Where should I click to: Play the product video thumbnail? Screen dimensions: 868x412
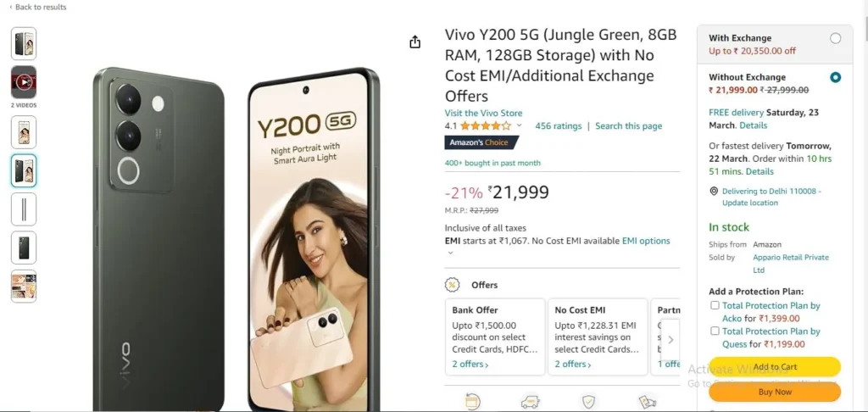(x=24, y=82)
